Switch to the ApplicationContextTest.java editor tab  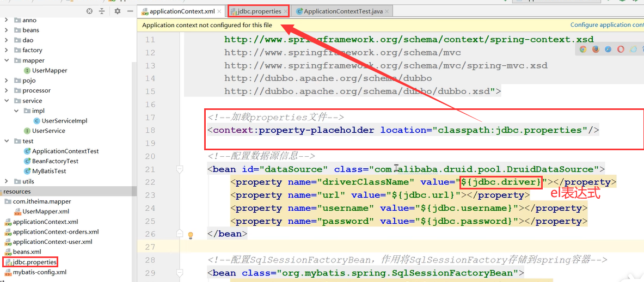pos(343,11)
